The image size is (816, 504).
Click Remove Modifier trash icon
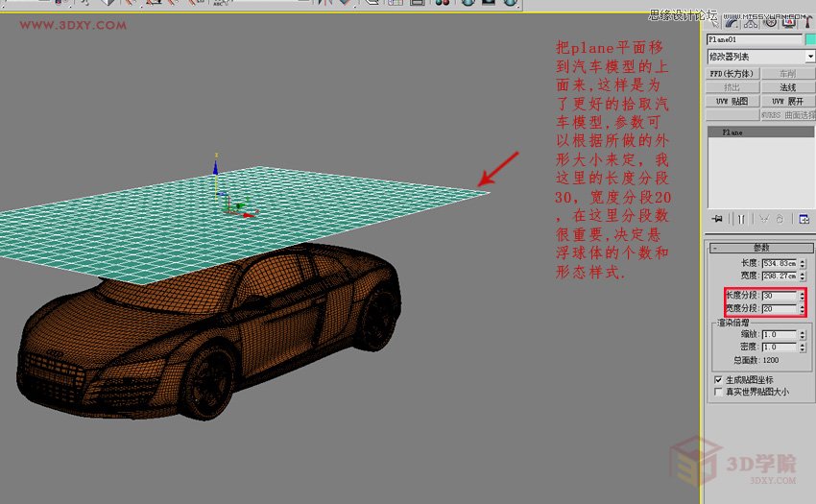point(780,219)
